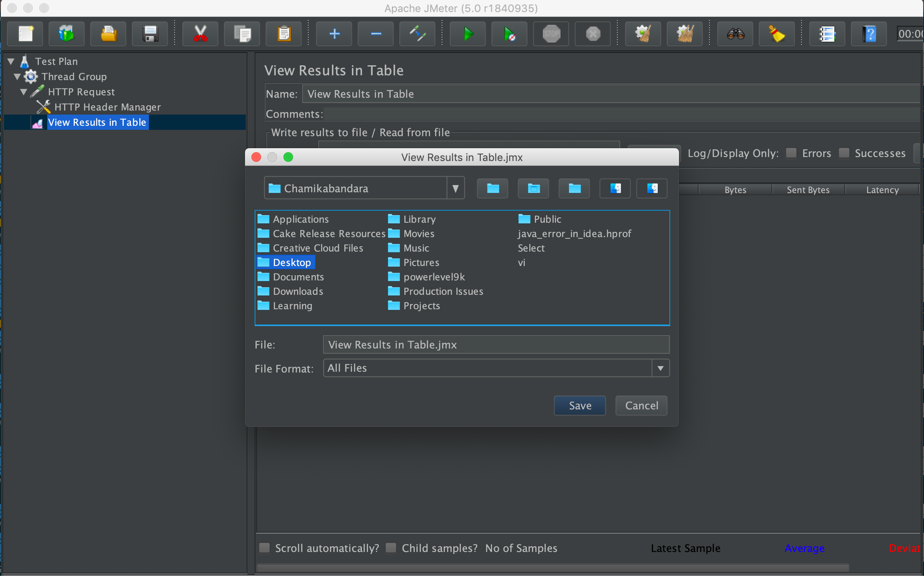The height and width of the screenshot is (576, 924).
Task: Toggle Scroll automatically checkbox
Action: tap(265, 548)
